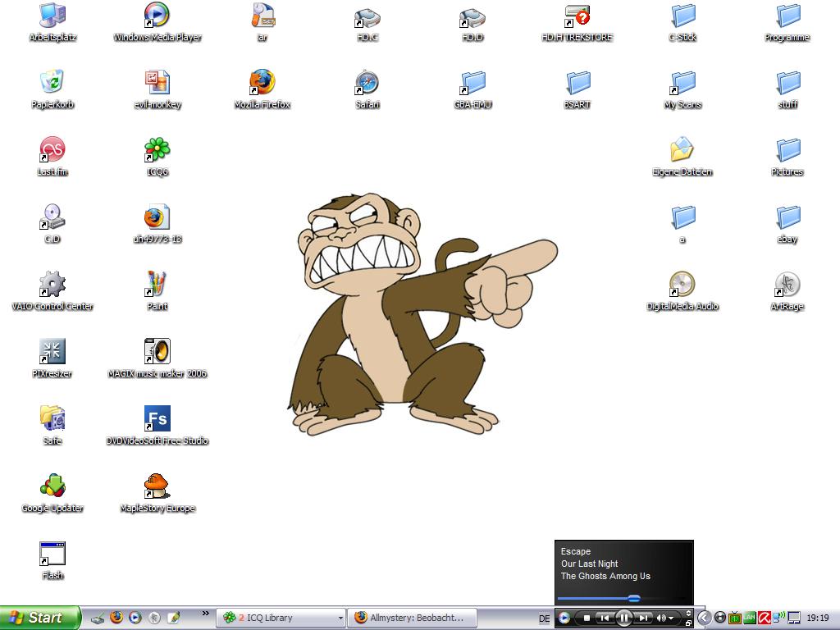Click the DVDVideoSoft Free Studio icon
The width and height of the screenshot is (840, 630).
tap(157, 427)
